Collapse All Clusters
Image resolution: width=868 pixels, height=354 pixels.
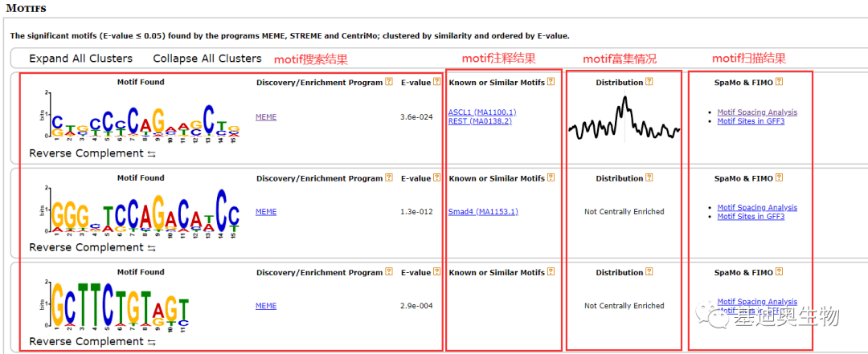click(x=207, y=59)
